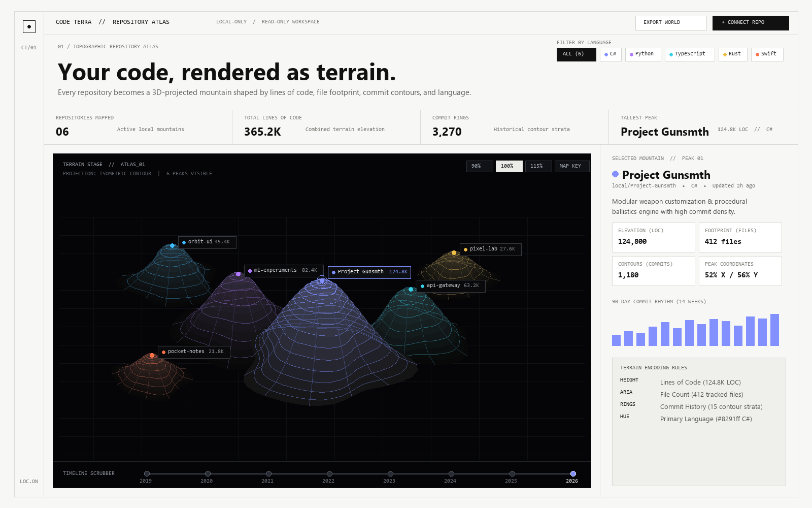
Task: Jump timeline scrubber to 2022
Action: 329,474
